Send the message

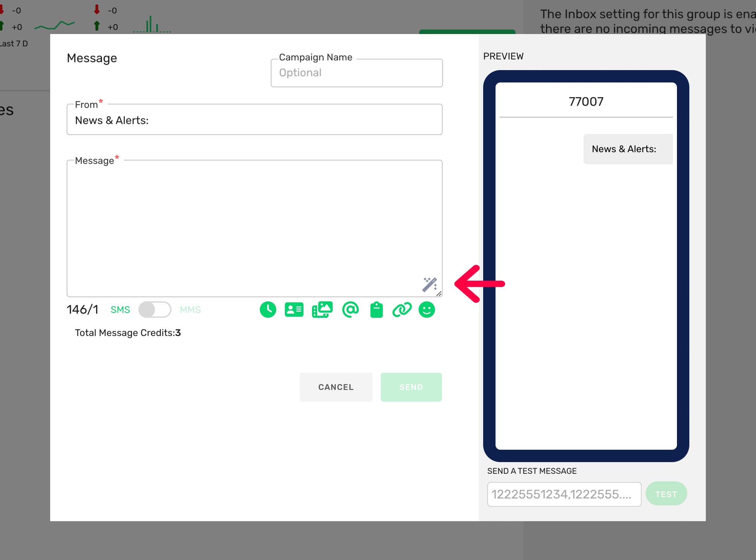point(411,387)
